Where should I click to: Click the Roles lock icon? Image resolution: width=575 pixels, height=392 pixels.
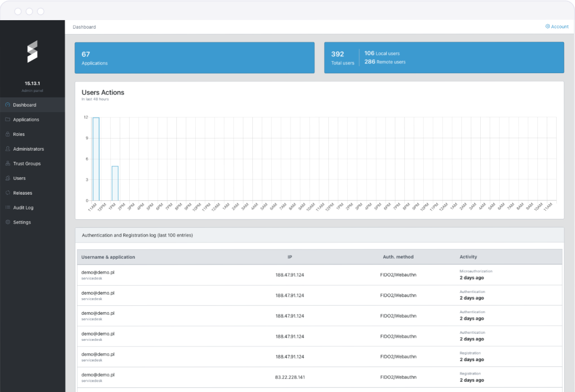7,134
